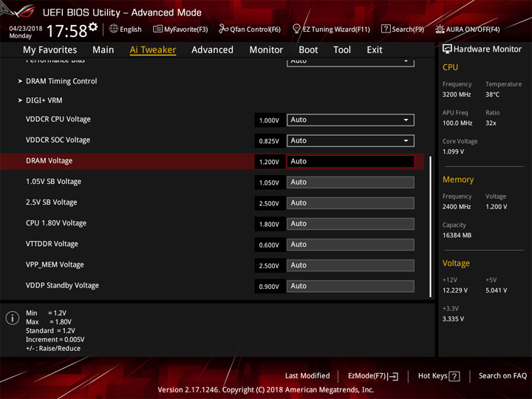The image size is (532, 399).
Task: Open the VDDCR CPU Voltage dropdown
Action: click(350, 120)
